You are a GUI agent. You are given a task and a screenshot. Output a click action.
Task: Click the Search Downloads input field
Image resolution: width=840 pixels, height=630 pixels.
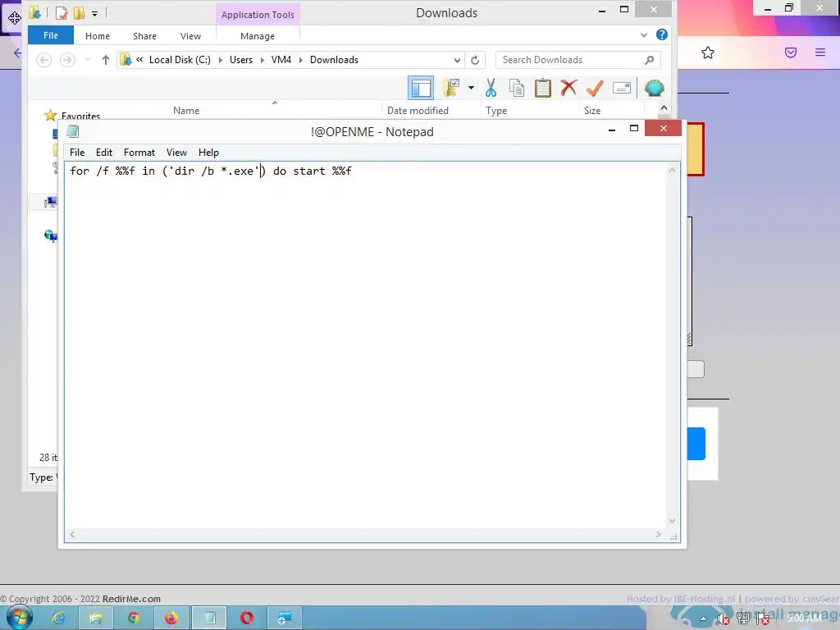pos(578,60)
